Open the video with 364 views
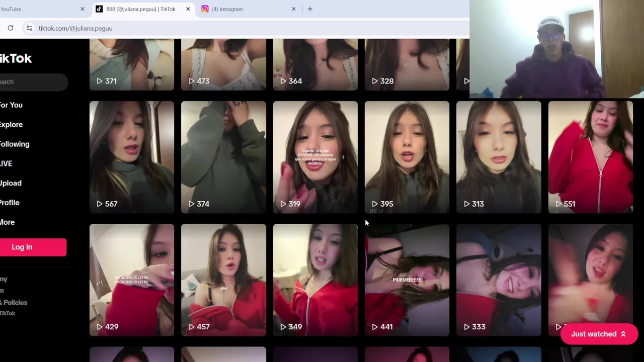 tap(315, 64)
